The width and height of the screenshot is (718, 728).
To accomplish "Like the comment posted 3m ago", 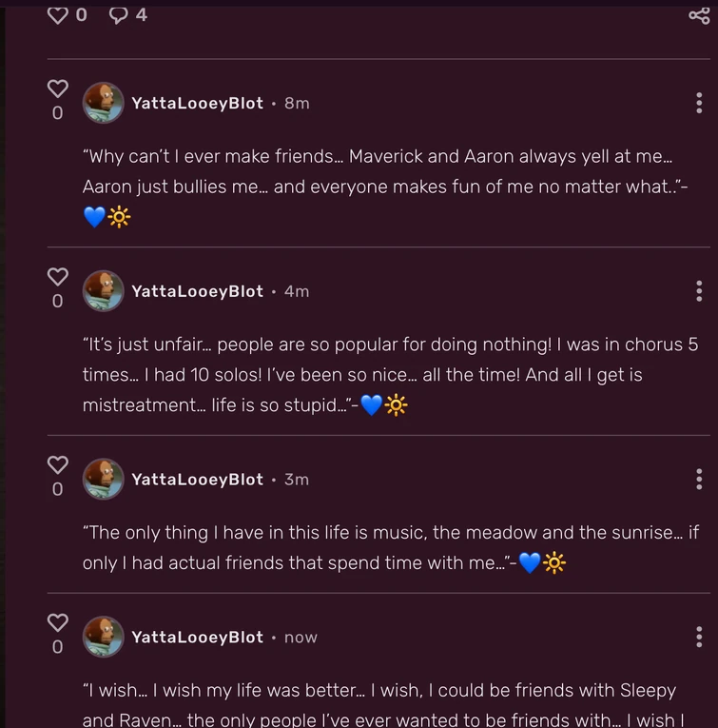I will pos(58,465).
